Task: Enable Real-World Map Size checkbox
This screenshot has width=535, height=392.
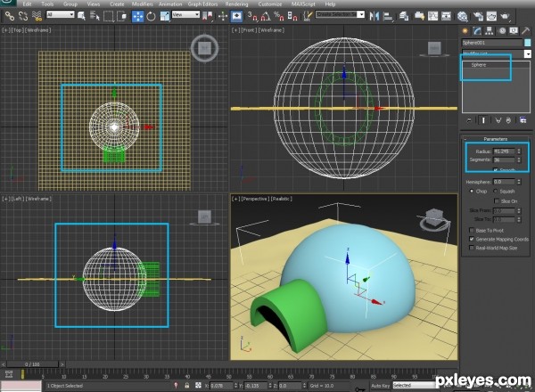Action: [x=472, y=248]
